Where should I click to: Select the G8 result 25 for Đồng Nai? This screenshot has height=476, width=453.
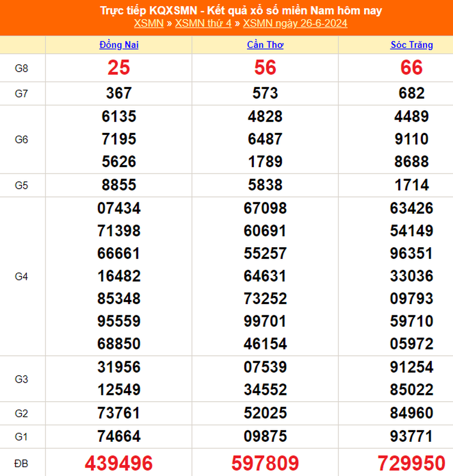click(x=119, y=67)
